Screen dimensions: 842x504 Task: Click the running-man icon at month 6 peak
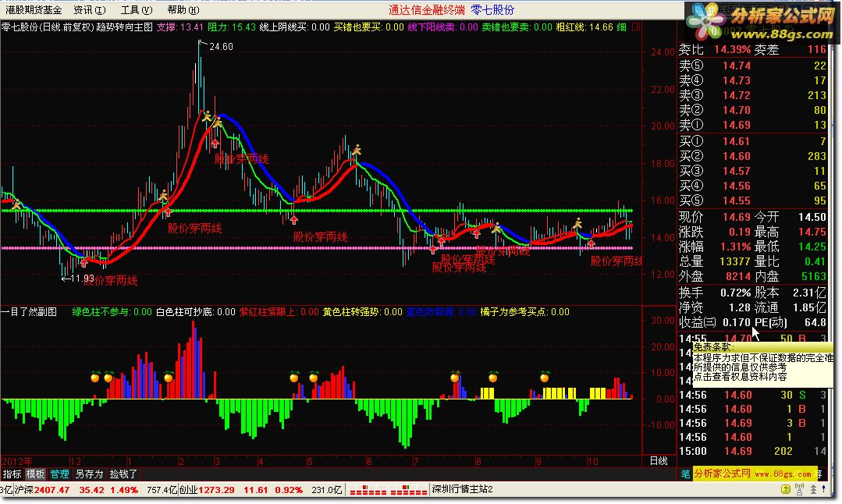click(356, 149)
